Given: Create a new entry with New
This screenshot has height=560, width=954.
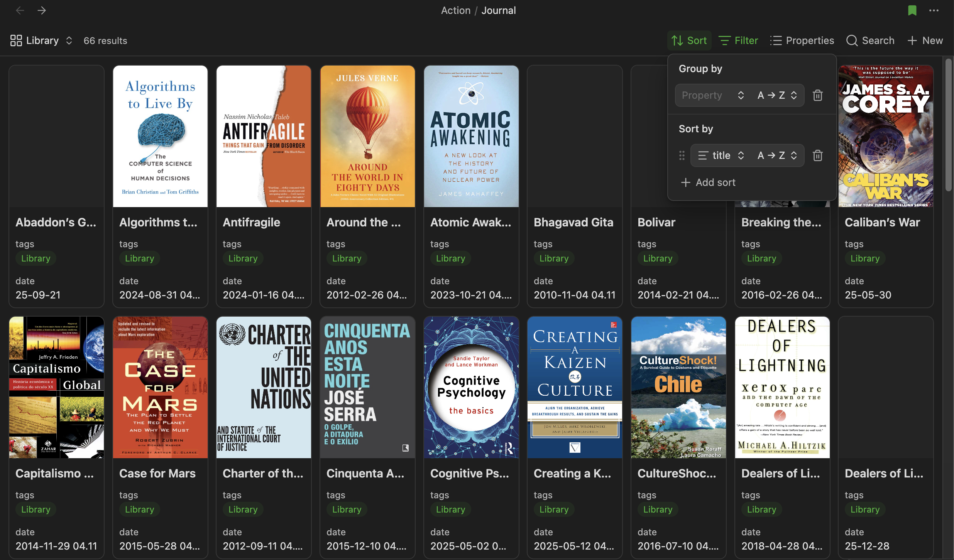Looking at the screenshot, I should coord(925,40).
